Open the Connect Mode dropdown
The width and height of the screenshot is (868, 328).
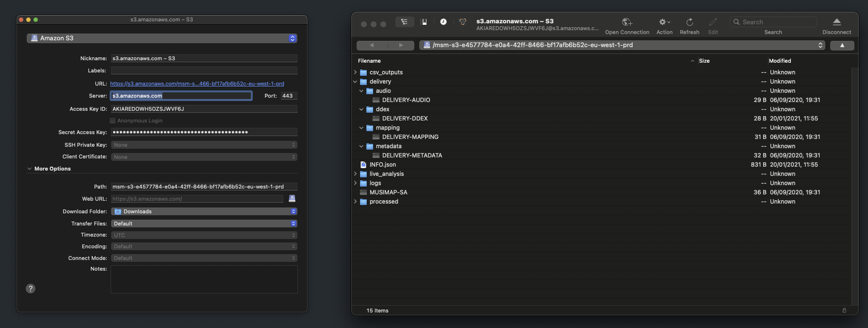(204, 258)
